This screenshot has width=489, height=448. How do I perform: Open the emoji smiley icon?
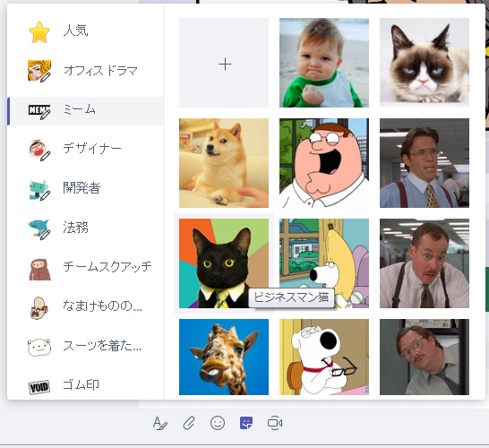point(218,423)
